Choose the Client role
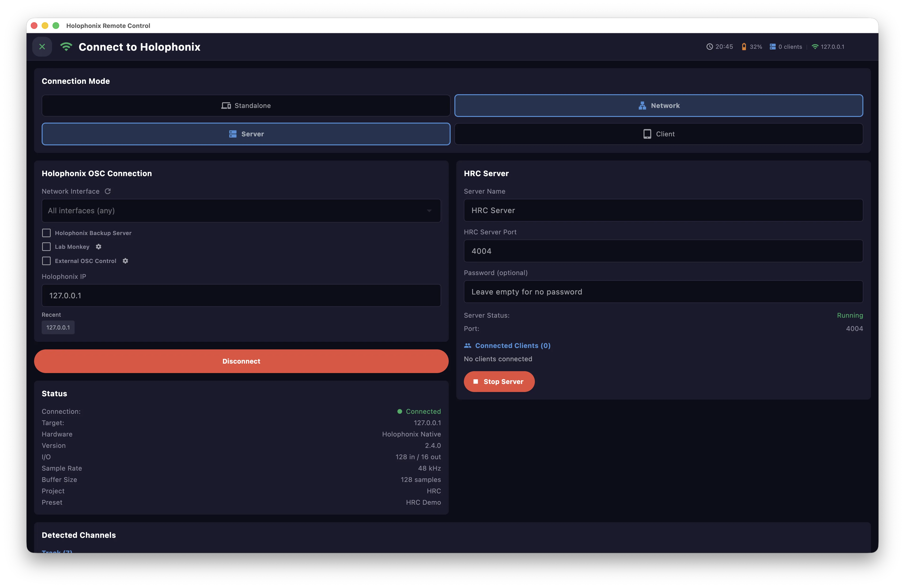This screenshot has height=588, width=905. point(659,134)
